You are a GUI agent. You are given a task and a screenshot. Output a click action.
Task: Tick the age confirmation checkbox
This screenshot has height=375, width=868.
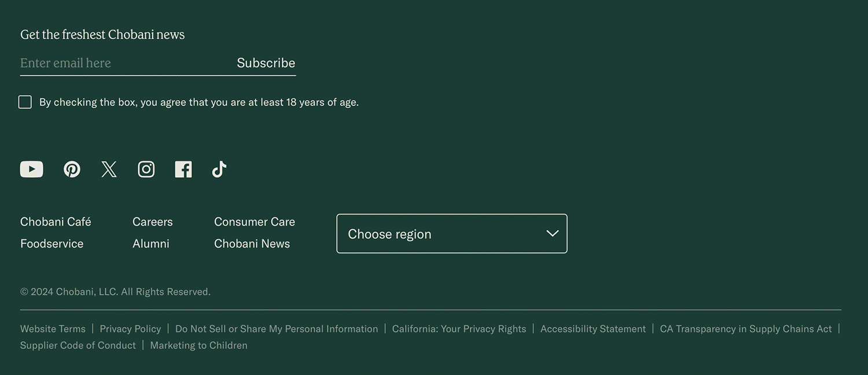[x=25, y=102]
